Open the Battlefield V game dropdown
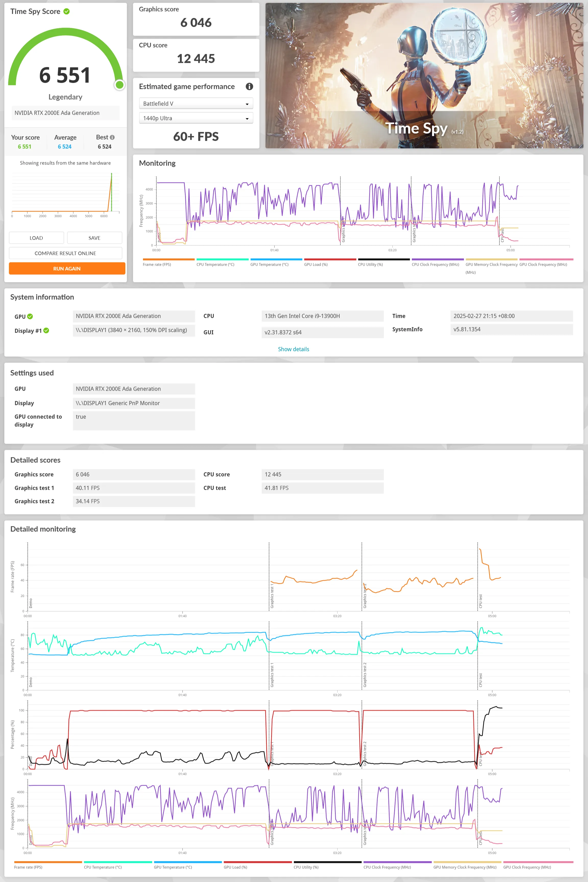The image size is (588, 882). pos(196,103)
